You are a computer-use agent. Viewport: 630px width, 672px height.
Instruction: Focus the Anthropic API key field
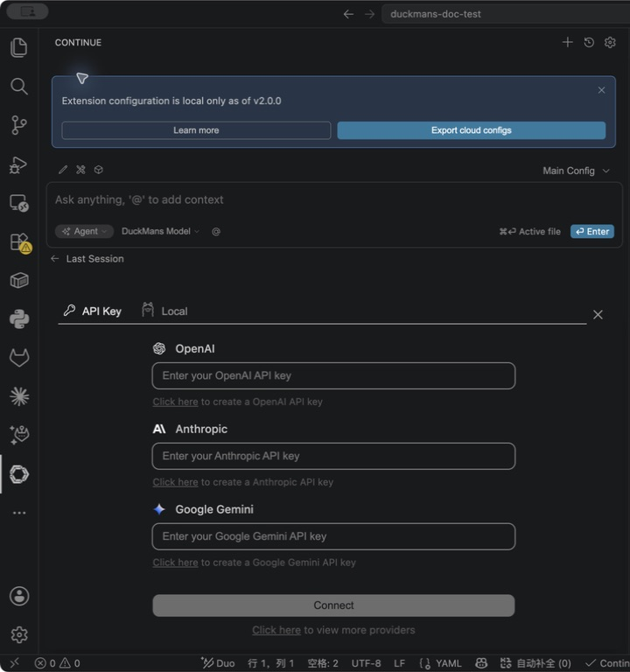(x=333, y=456)
